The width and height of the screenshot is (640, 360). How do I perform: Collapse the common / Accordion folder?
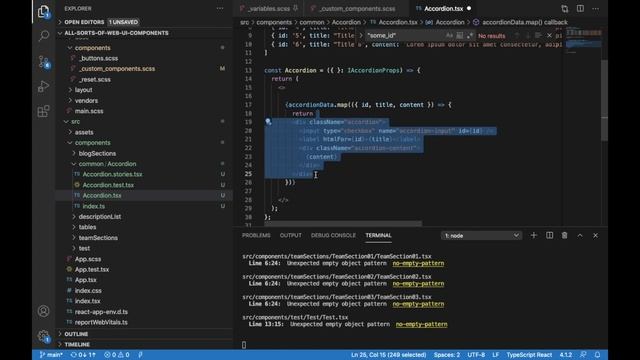tap(107, 164)
